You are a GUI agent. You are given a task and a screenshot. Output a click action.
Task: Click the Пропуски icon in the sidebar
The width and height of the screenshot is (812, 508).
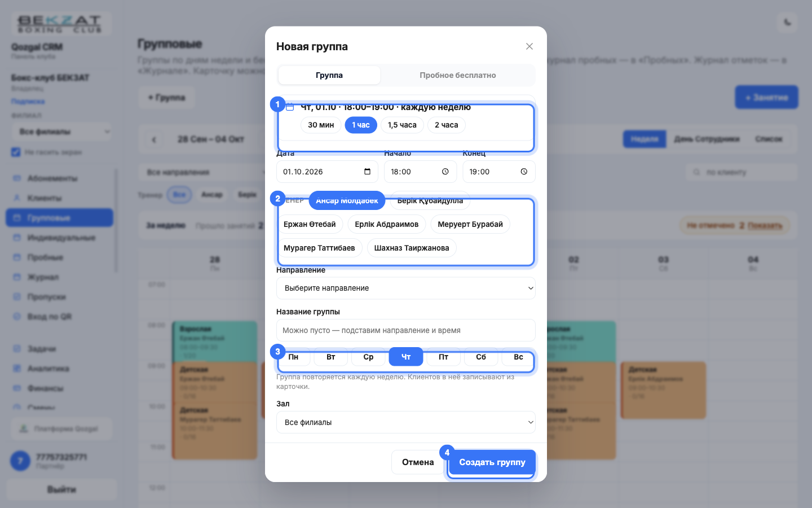(x=16, y=297)
